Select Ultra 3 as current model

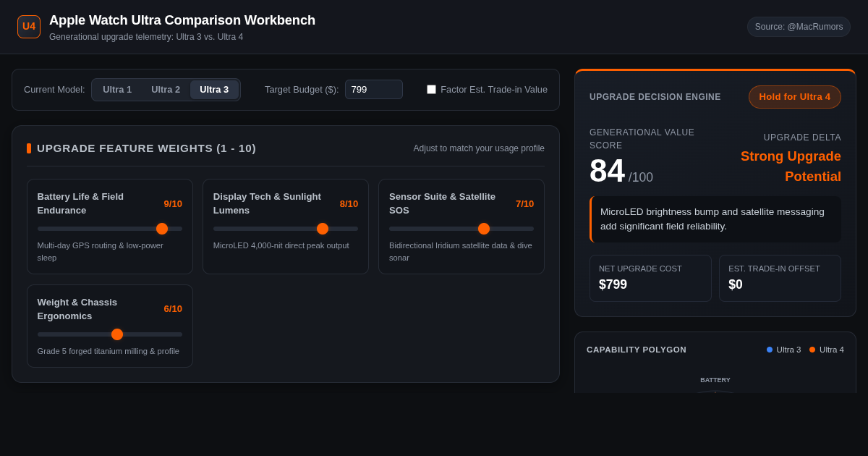214,90
